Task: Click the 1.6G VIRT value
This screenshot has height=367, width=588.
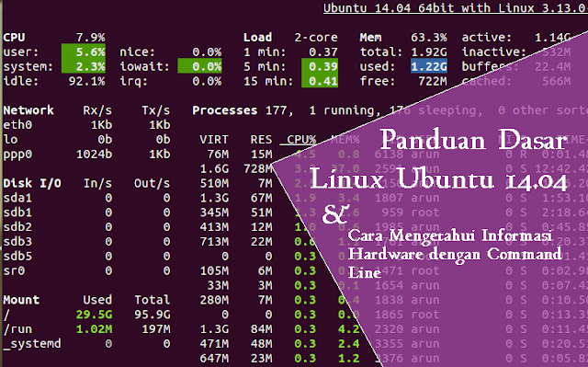Action: tap(214, 169)
